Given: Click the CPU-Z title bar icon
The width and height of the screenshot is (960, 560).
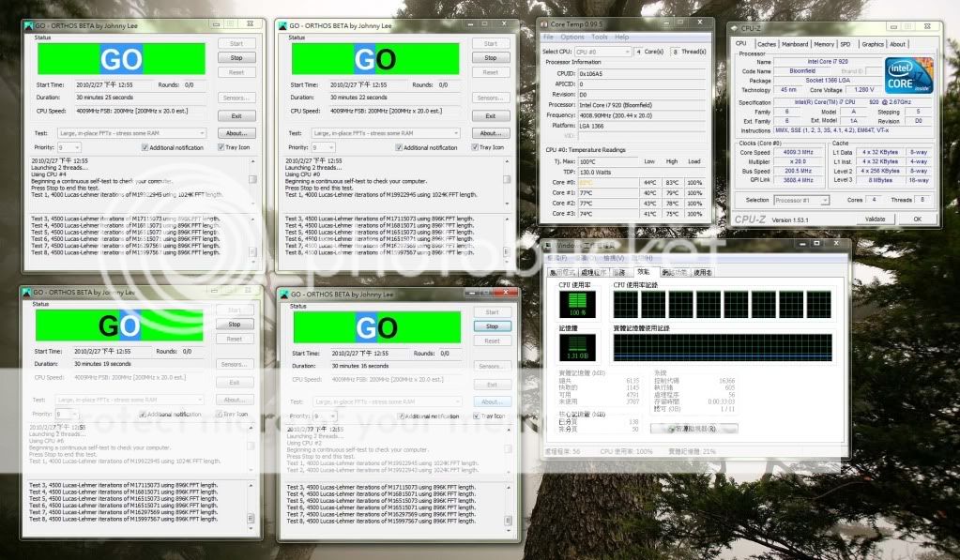Looking at the screenshot, I should pyautogui.click(x=734, y=27).
